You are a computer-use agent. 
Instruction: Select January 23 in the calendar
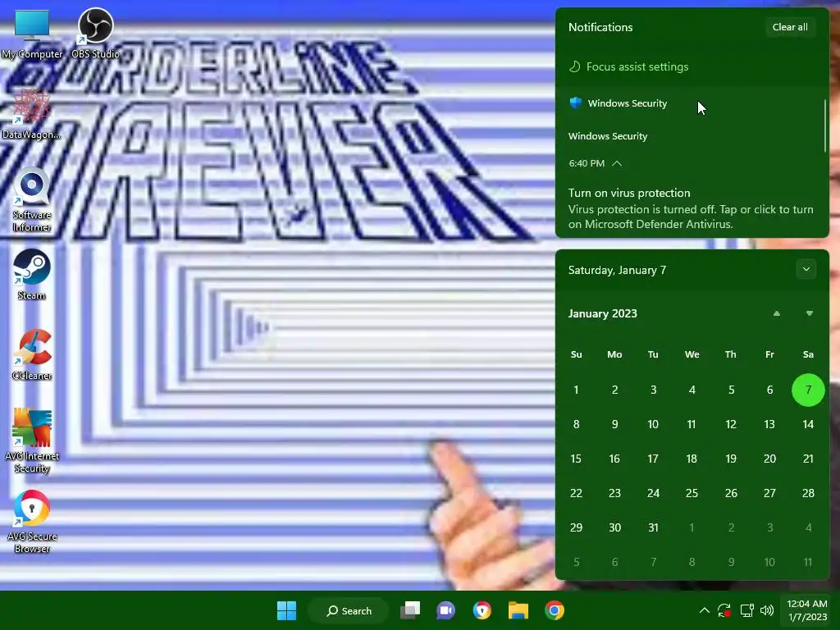(x=614, y=493)
